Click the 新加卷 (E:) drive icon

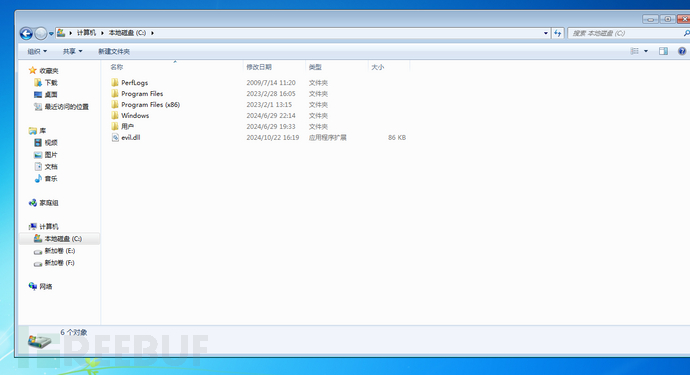(x=38, y=251)
